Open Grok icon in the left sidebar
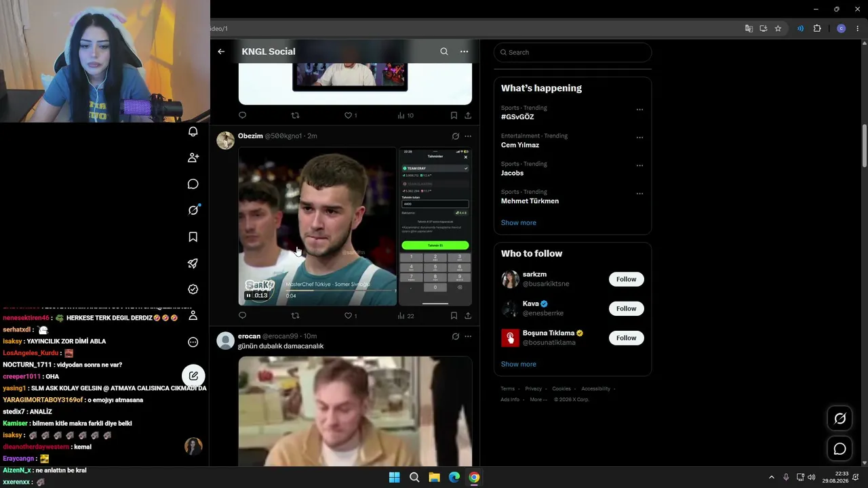 coord(193,210)
